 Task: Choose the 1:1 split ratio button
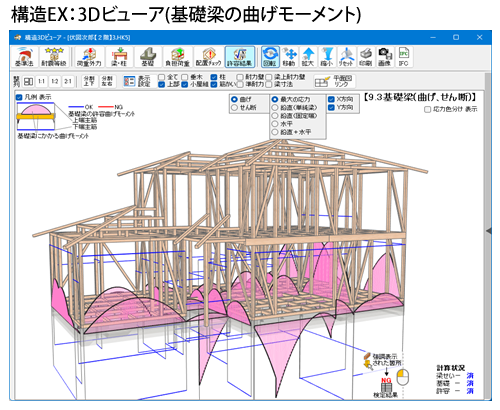point(41,81)
